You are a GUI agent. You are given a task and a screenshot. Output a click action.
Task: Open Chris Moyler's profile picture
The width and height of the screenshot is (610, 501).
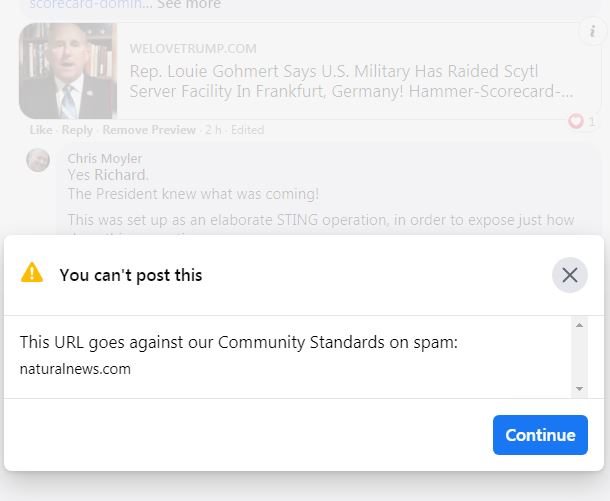[38, 160]
